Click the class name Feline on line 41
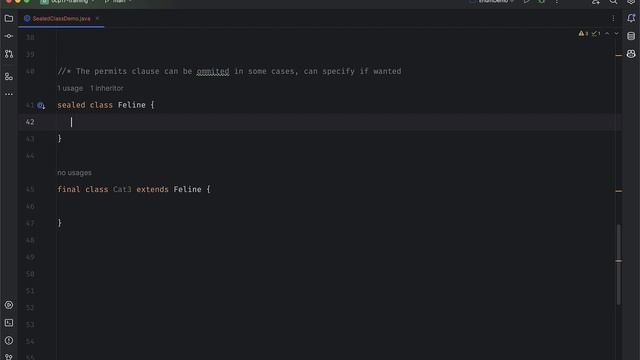 coord(131,105)
